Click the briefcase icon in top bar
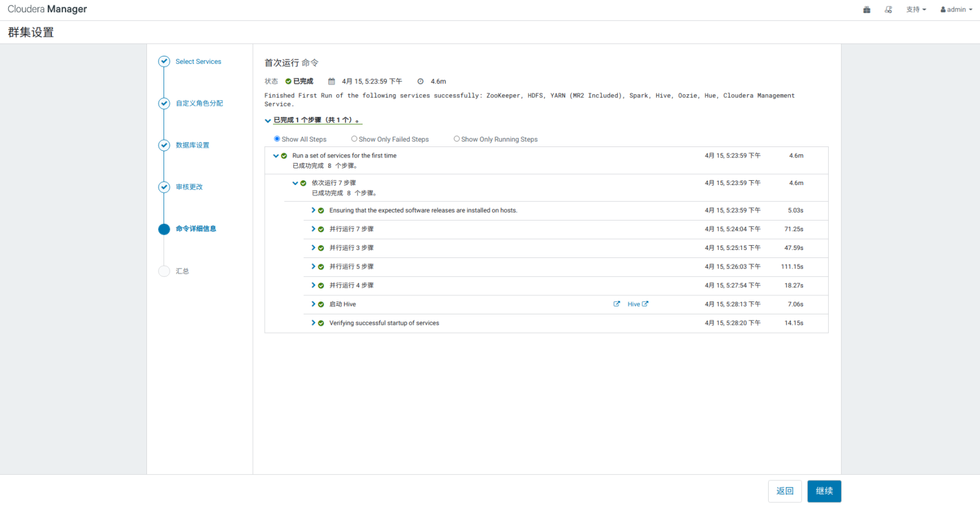Image resolution: width=980 pixels, height=508 pixels. click(x=867, y=10)
